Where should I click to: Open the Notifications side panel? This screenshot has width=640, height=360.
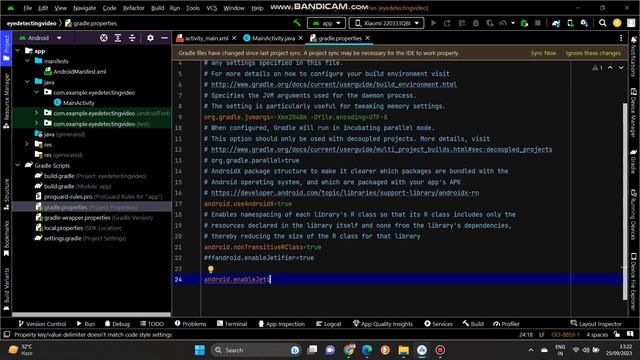[x=633, y=57]
